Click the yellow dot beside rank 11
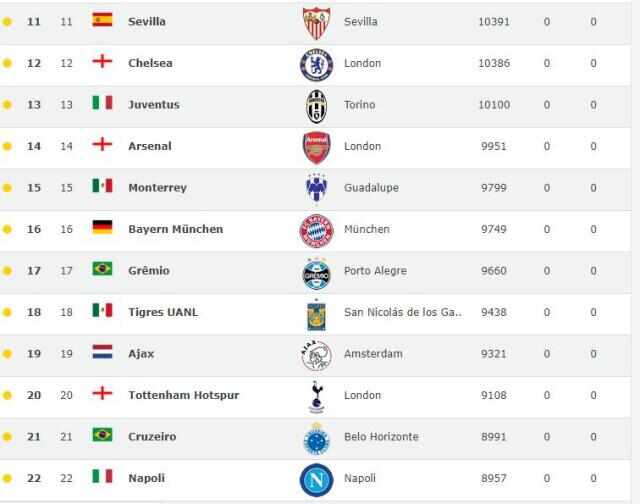Screen dimensions: 640x504 click(8, 21)
